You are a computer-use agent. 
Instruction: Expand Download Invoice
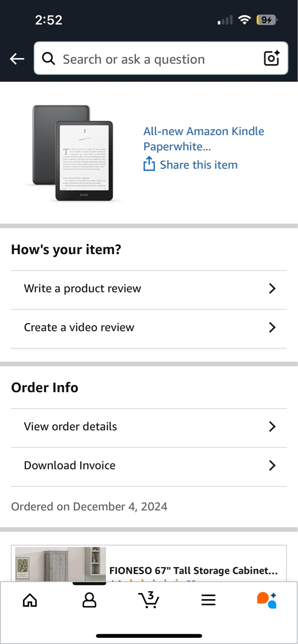click(149, 465)
